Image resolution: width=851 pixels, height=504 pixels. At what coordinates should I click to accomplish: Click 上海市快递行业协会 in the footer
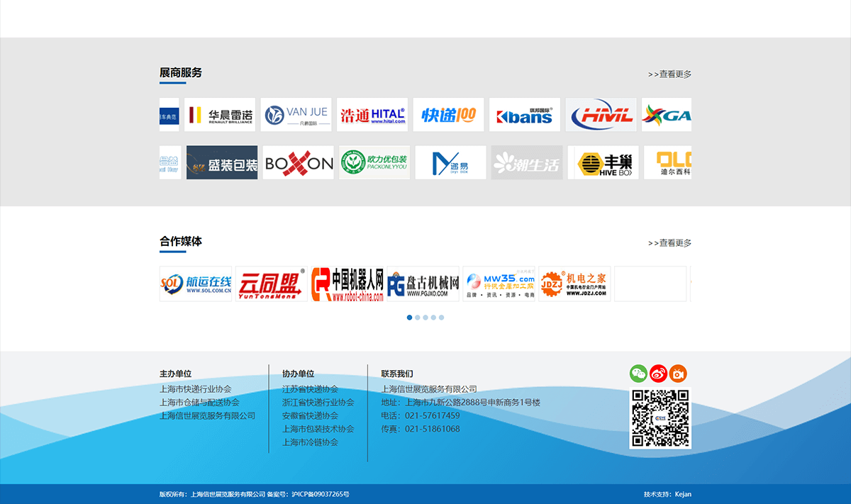click(x=196, y=389)
